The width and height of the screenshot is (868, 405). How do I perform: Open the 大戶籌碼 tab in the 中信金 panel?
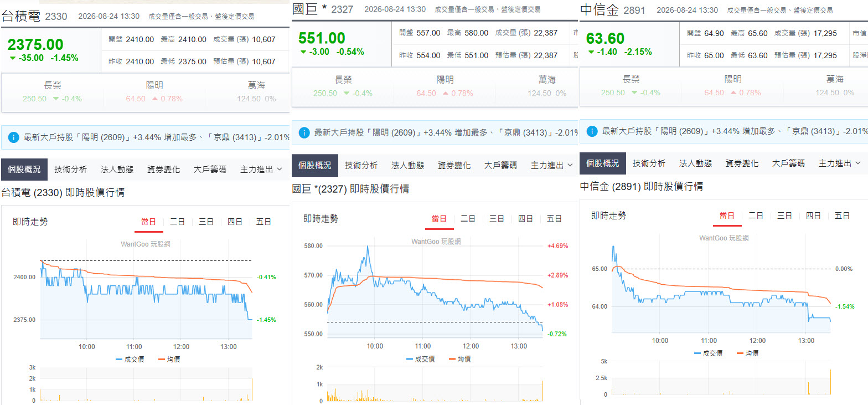788,163
